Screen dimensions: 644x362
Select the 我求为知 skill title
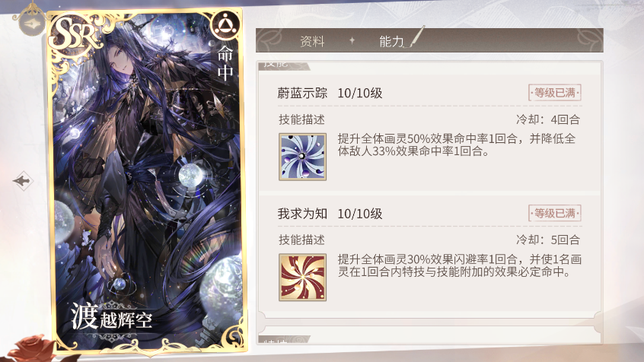click(302, 214)
